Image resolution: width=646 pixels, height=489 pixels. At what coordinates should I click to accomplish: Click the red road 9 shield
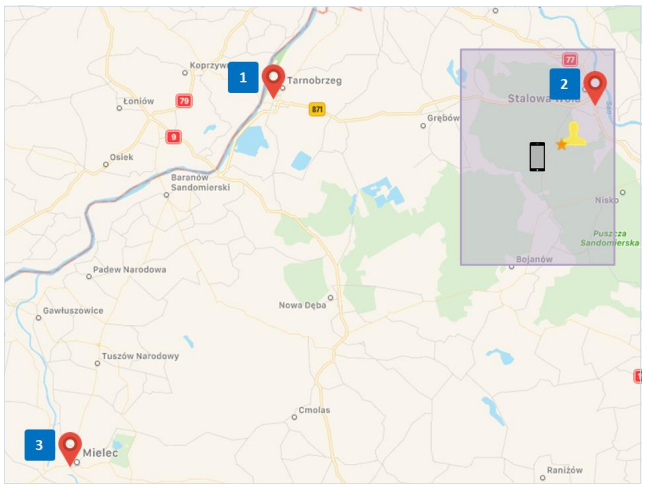pyautogui.click(x=173, y=137)
